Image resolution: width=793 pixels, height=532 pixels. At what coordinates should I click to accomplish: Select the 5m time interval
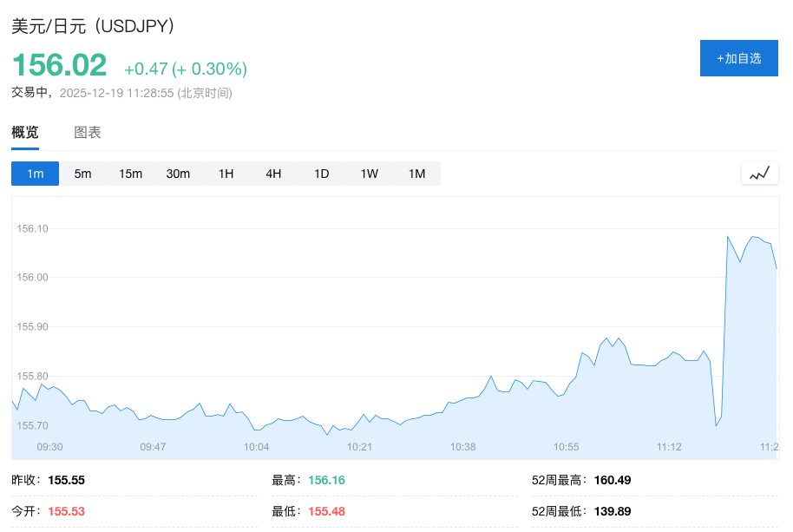click(82, 174)
